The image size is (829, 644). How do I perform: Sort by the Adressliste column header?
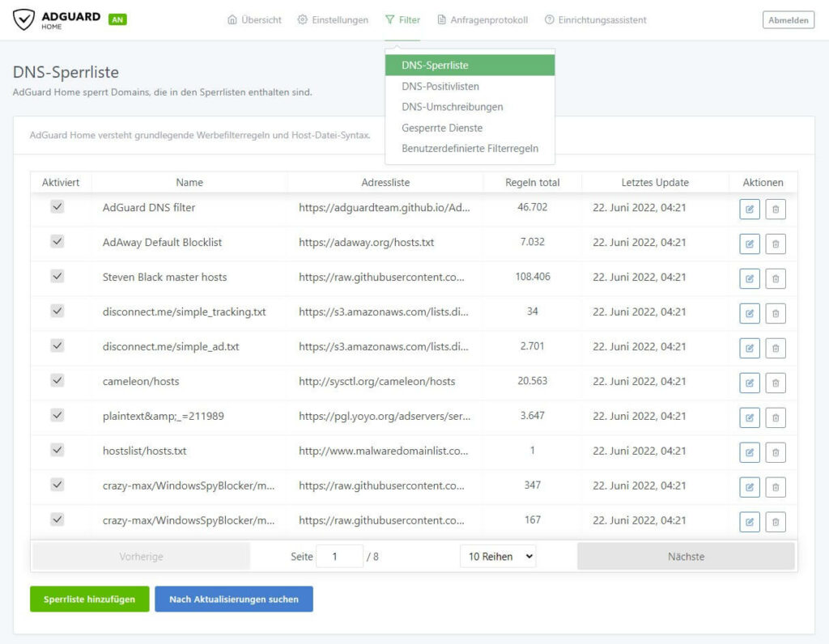tap(385, 182)
